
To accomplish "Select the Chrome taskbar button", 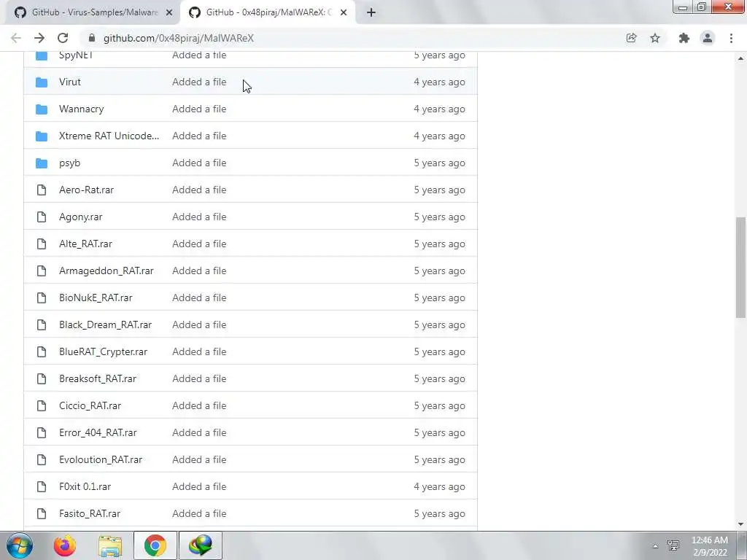I will (x=155, y=545).
